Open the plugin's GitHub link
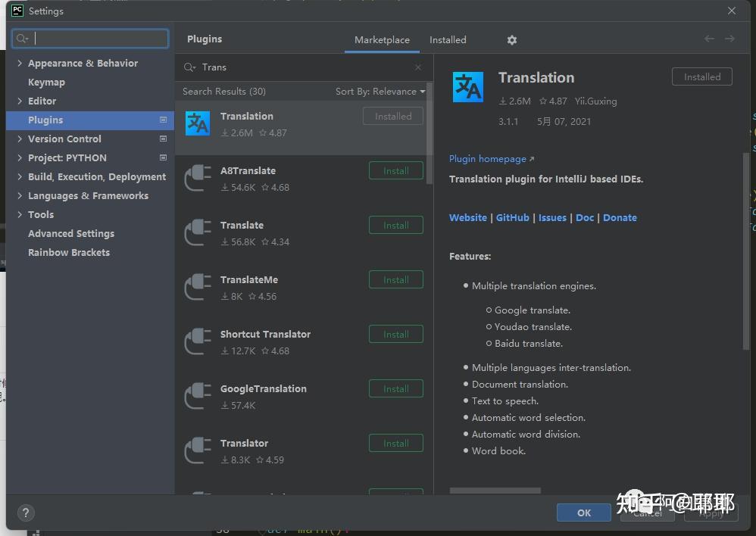Image resolution: width=756 pixels, height=536 pixels. pos(513,217)
